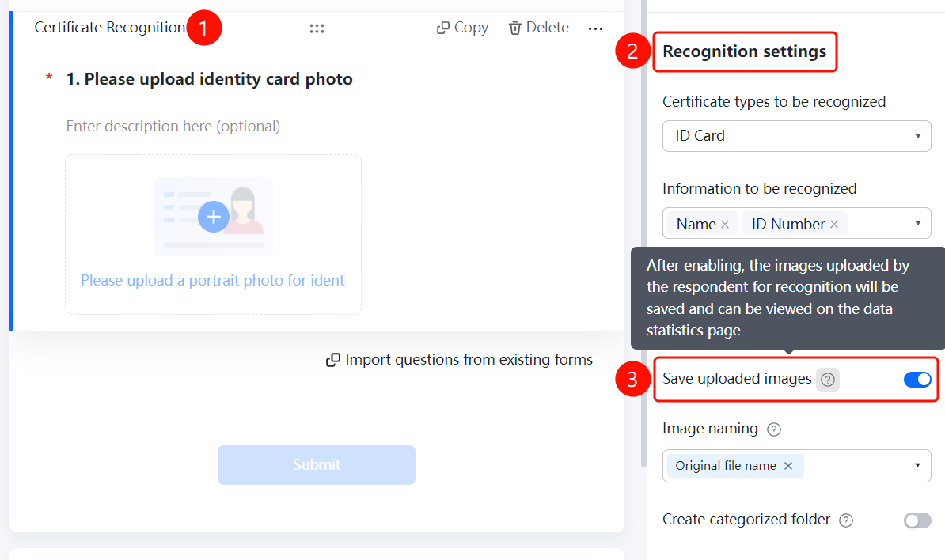
Task: Open the more options ellipsis menu
Action: coord(595,29)
